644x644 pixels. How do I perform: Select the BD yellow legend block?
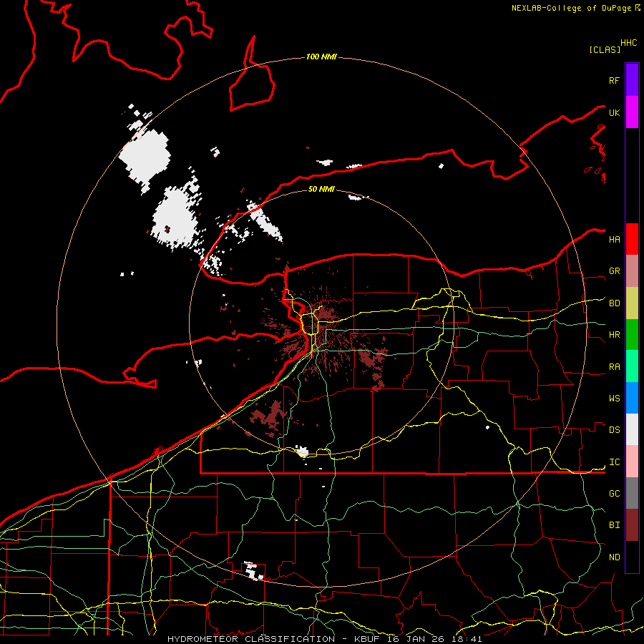click(x=632, y=303)
